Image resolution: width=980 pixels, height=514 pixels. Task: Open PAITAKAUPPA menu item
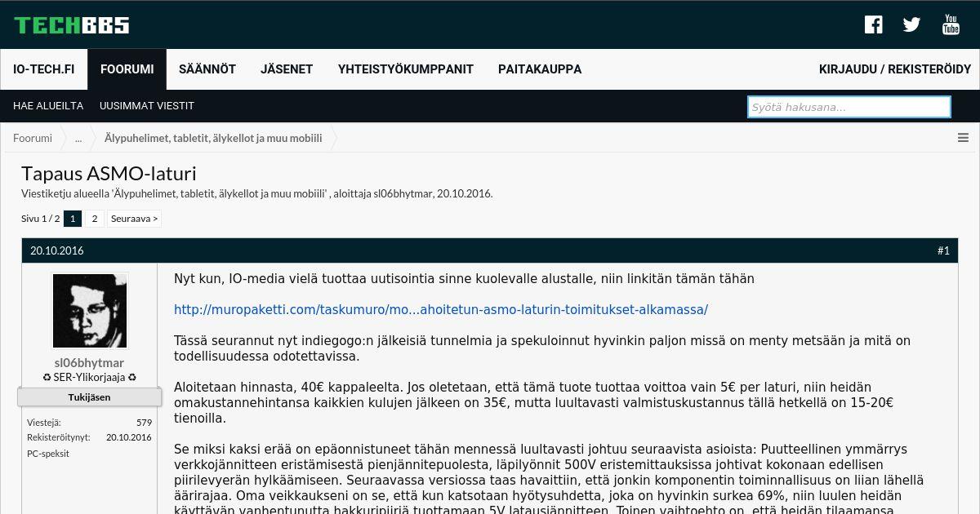[540, 69]
